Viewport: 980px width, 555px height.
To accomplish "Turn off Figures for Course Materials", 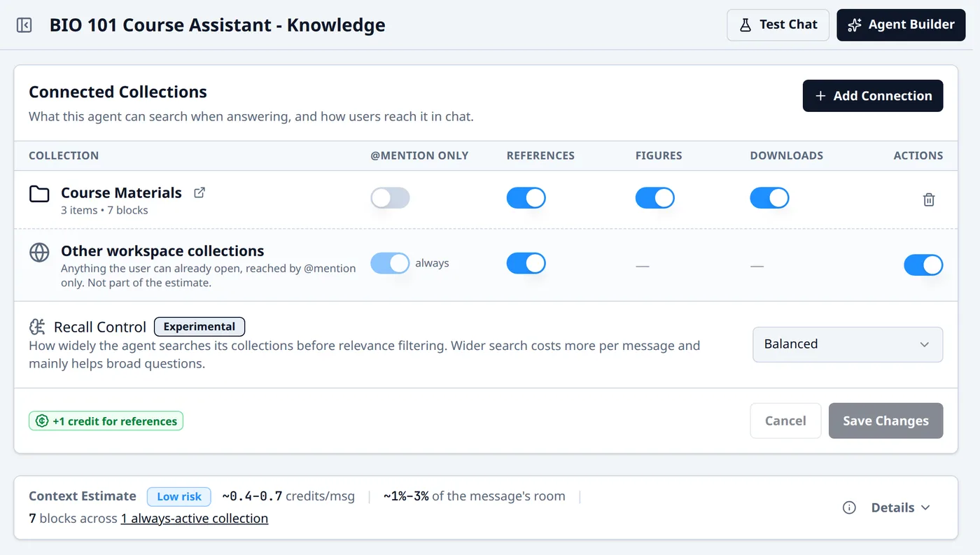I will click(x=654, y=198).
